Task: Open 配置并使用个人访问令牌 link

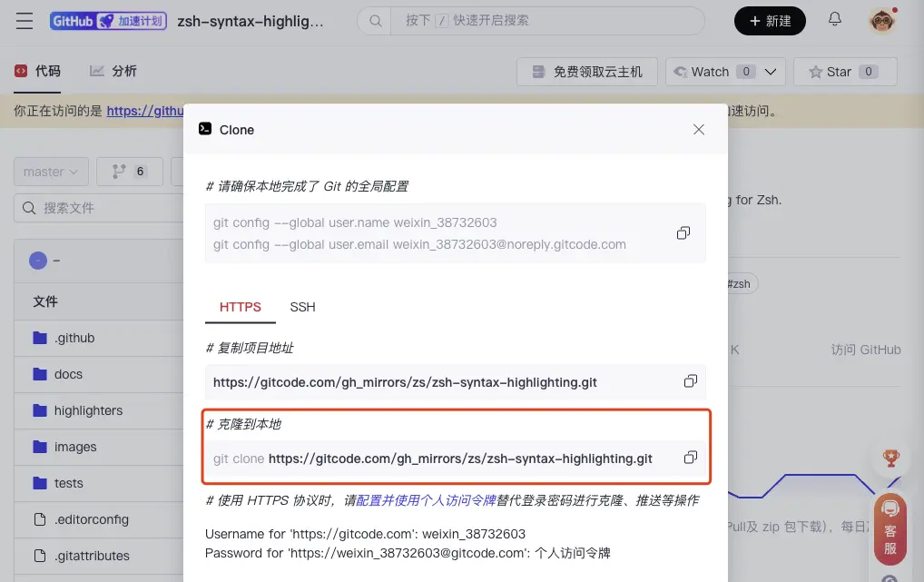Action: coord(426,500)
